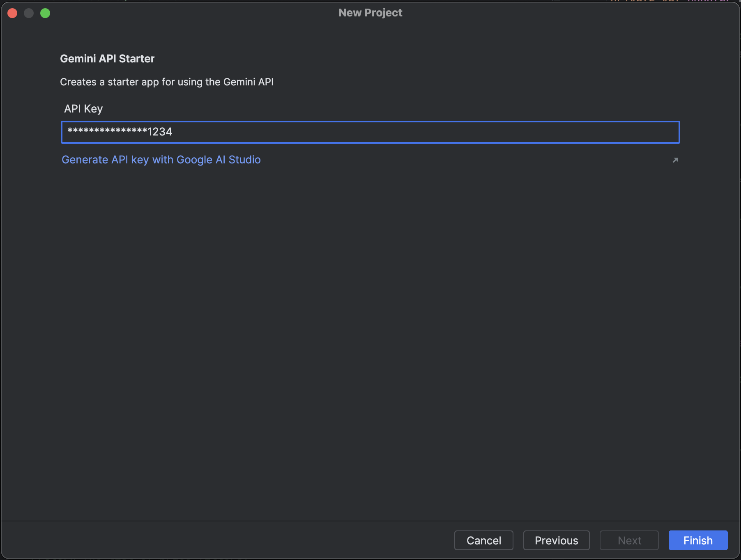Close the New Project dialog window

(12, 13)
